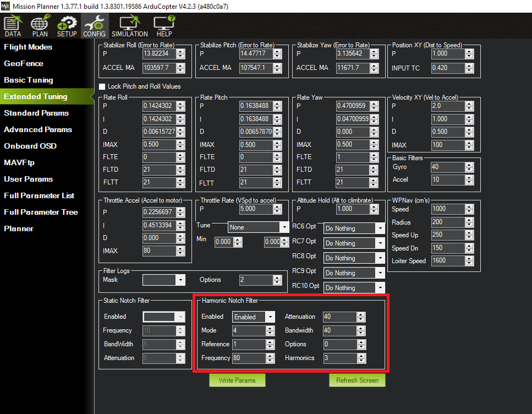Click the Altitude Hold P field
This screenshot has height=414, width=532.
(x=353, y=209)
